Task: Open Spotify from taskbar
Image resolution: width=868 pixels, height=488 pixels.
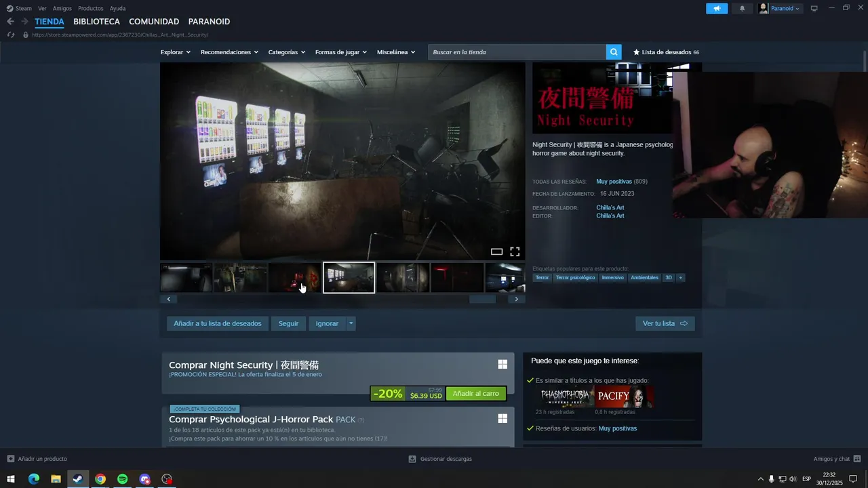Action: [123, 479]
